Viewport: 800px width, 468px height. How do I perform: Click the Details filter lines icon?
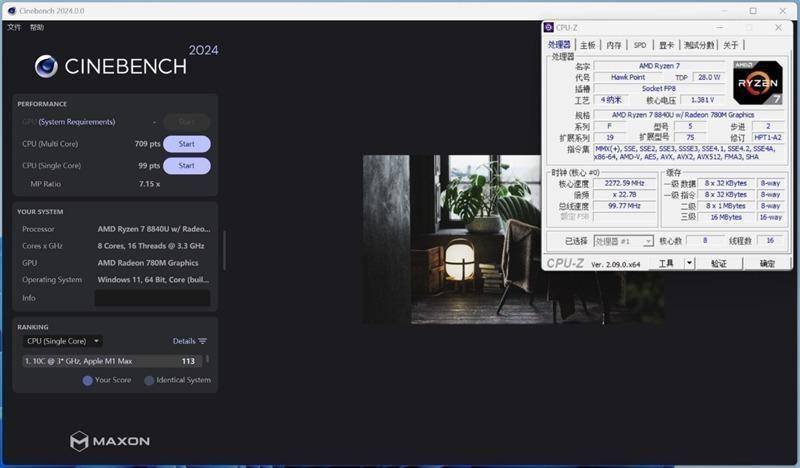coord(203,341)
